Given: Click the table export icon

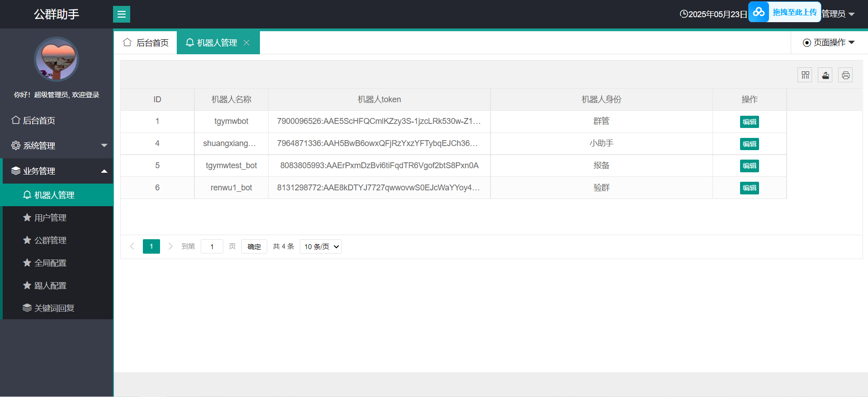Looking at the screenshot, I should pos(825,75).
